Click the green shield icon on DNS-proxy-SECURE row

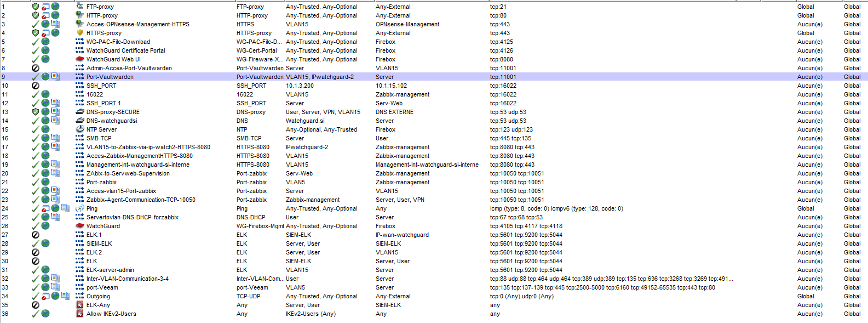click(x=36, y=112)
